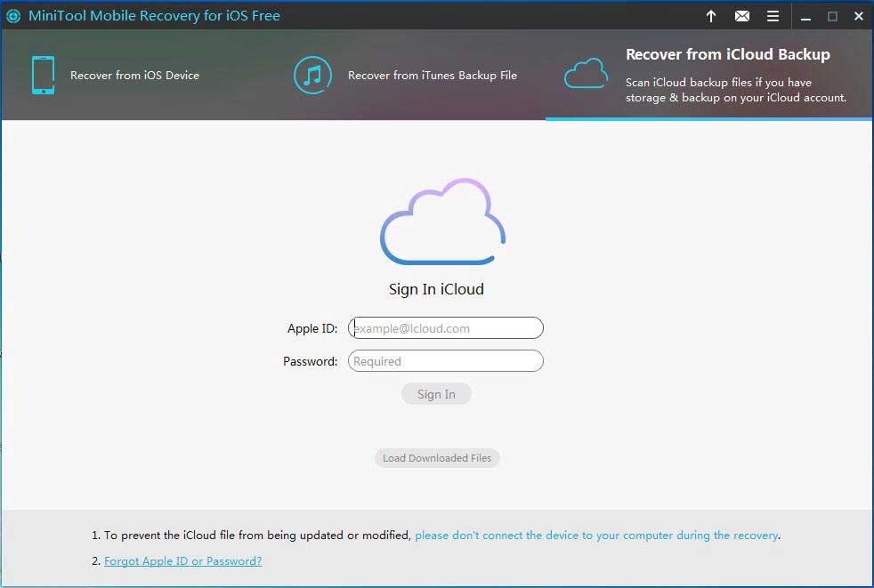
Task: Switch to Recover from iTunes Backup File tab
Action: [x=432, y=76]
